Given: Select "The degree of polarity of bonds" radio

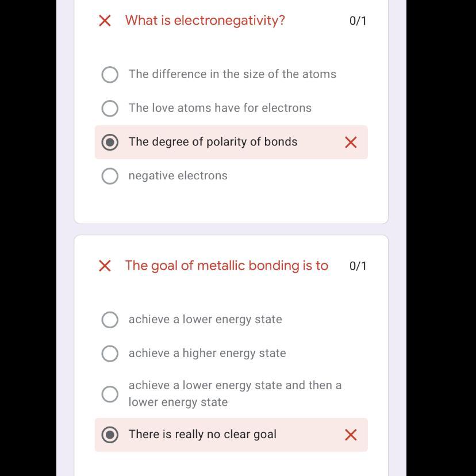Looking at the screenshot, I should [110, 142].
